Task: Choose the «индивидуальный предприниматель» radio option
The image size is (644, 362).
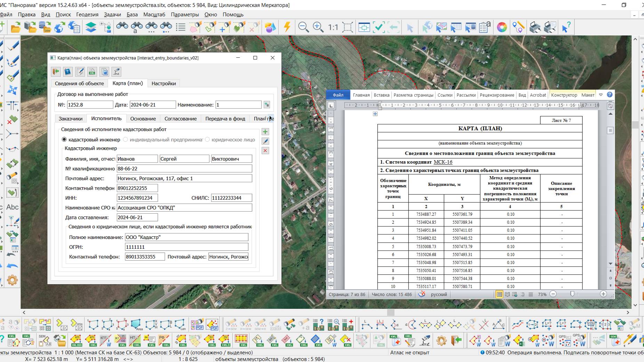Action: [x=126, y=140]
